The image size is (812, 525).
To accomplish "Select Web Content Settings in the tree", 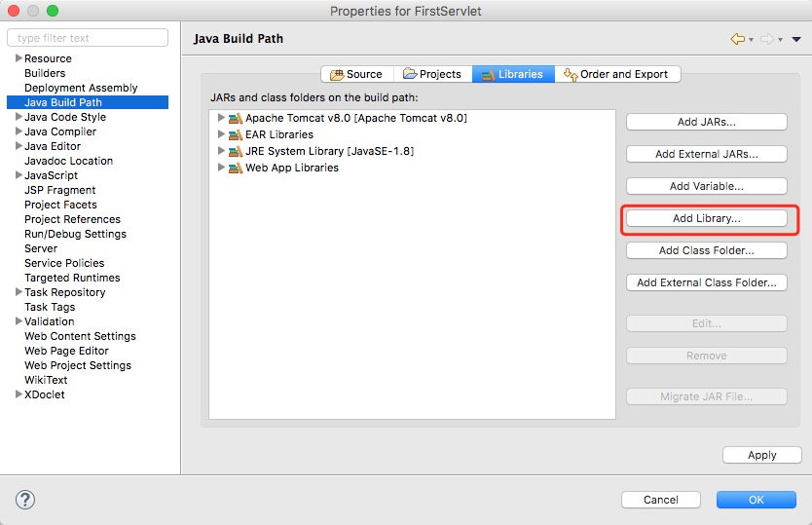I will (x=80, y=336).
